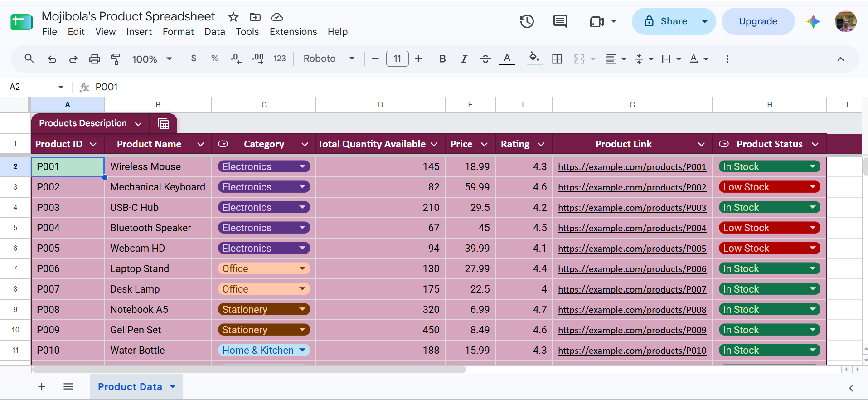Open the zoom 100% dropdown

tap(152, 59)
